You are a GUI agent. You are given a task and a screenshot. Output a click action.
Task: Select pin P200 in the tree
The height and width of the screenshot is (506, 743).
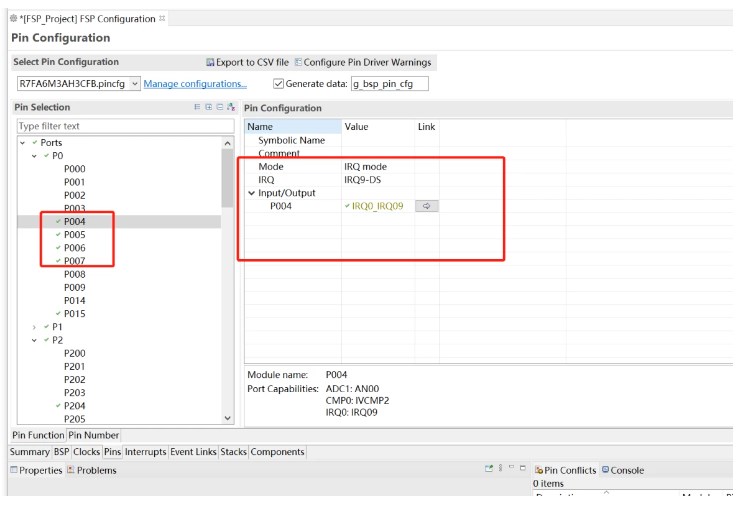[75, 353]
